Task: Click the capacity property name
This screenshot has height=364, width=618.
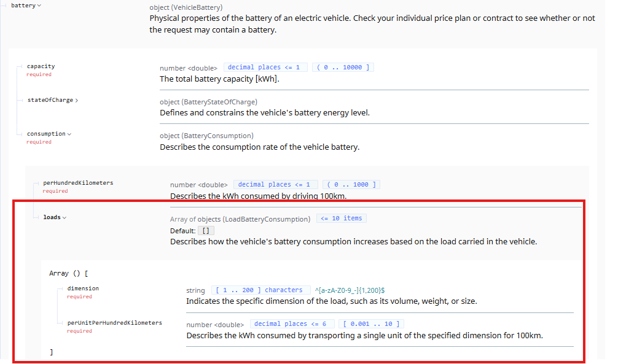Action: coord(41,66)
